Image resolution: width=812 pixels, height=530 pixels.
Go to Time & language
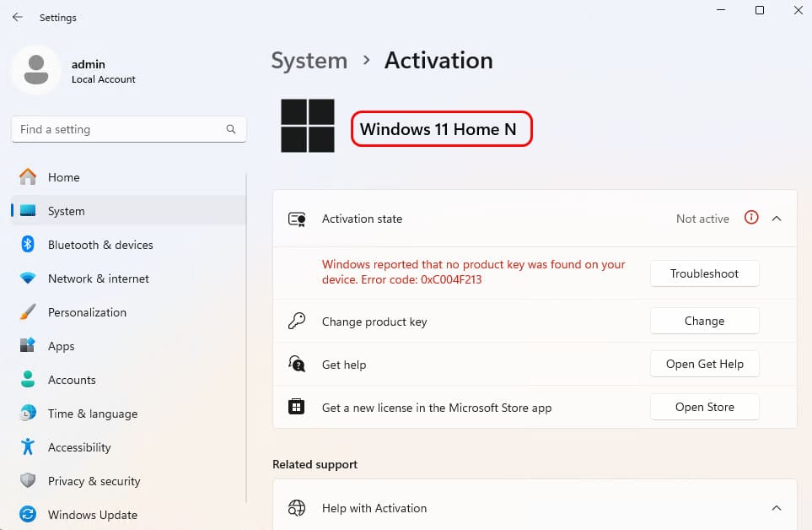tap(128, 413)
